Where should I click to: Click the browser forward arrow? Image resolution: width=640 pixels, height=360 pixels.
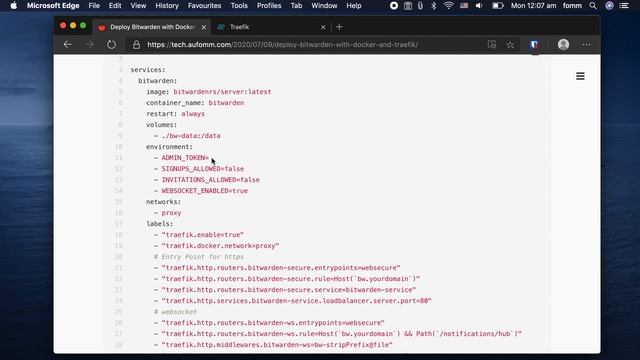click(x=90, y=44)
